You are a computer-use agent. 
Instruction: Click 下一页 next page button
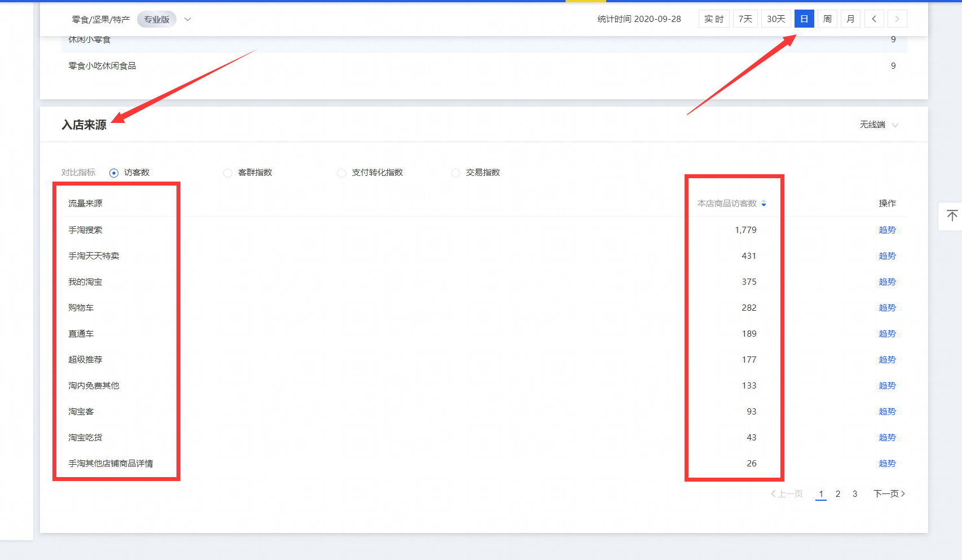[889, 494]
